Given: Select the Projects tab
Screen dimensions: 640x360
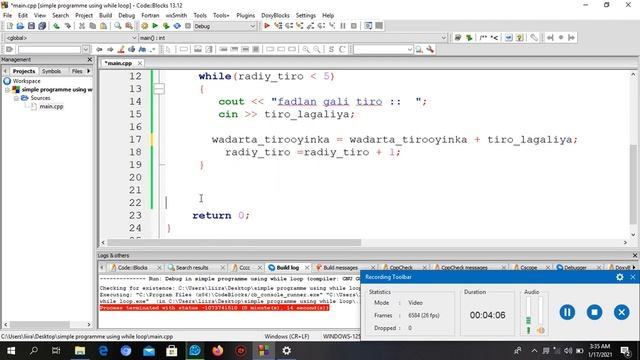Looking at the screenshot, I should pyautogui.click(x=24, y=71).
